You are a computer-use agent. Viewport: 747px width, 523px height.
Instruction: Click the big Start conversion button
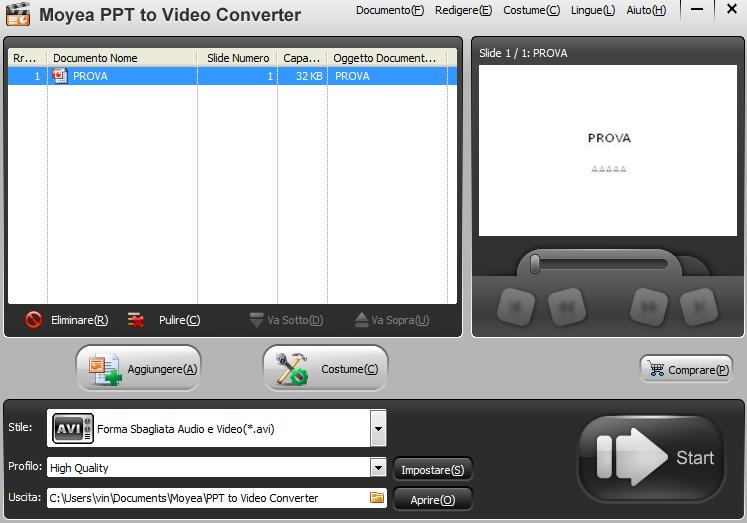(x=652, y=458)
